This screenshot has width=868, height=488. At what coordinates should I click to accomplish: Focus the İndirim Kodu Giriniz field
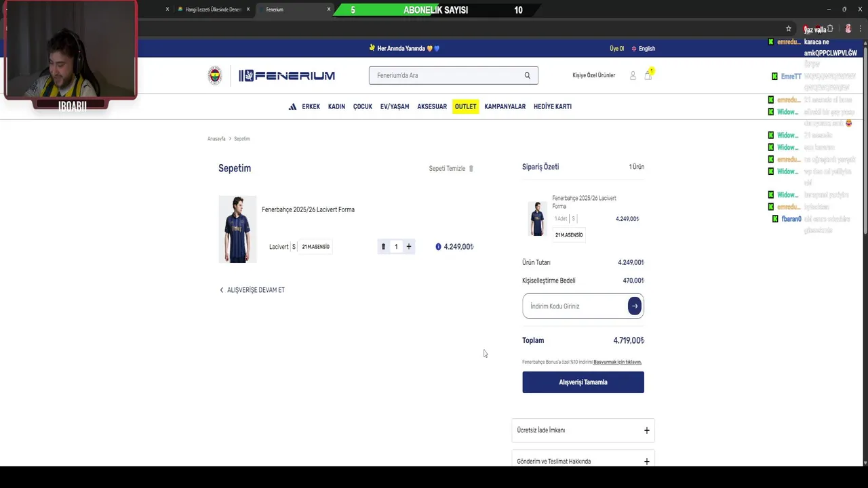click(575, 306)
